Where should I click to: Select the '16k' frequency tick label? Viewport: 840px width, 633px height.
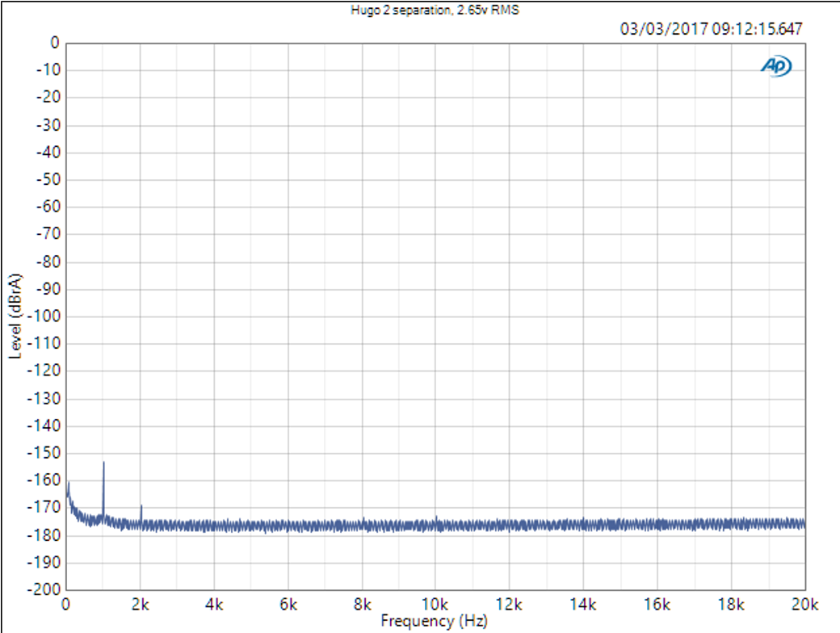(x=657, y=605)
